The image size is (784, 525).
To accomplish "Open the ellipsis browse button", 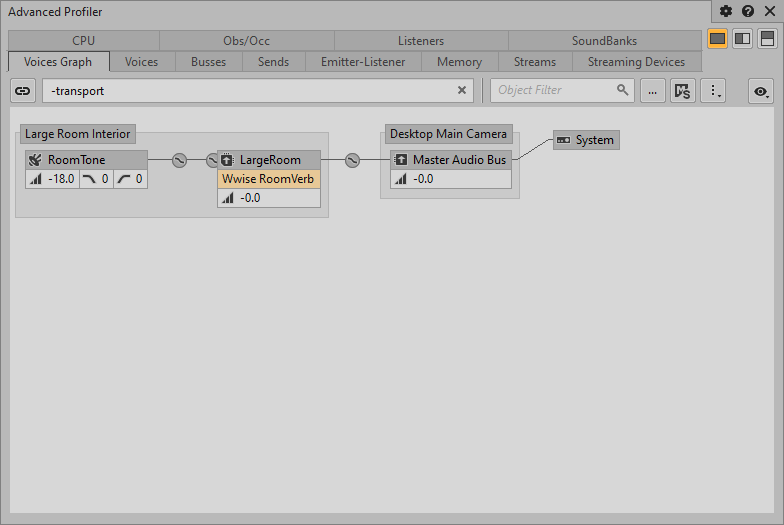I will click(x=652, y=91).
